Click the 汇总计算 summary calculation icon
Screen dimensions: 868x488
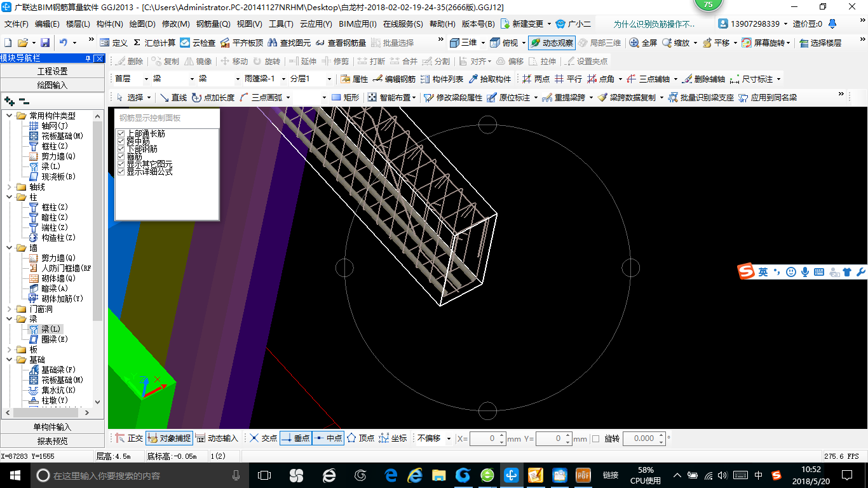tap(154, 43)
